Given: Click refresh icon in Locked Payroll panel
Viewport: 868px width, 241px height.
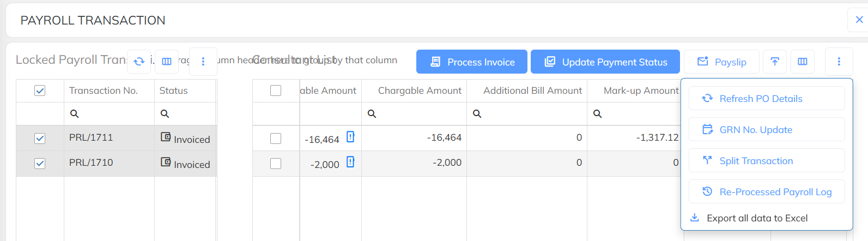Looking at the screenshot, I should click(x=139, y=62).
